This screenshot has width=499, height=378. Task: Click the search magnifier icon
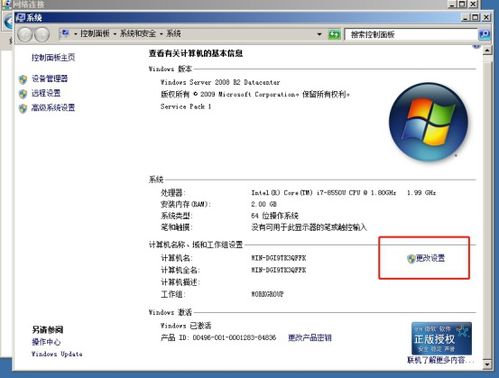click(484, 34)
